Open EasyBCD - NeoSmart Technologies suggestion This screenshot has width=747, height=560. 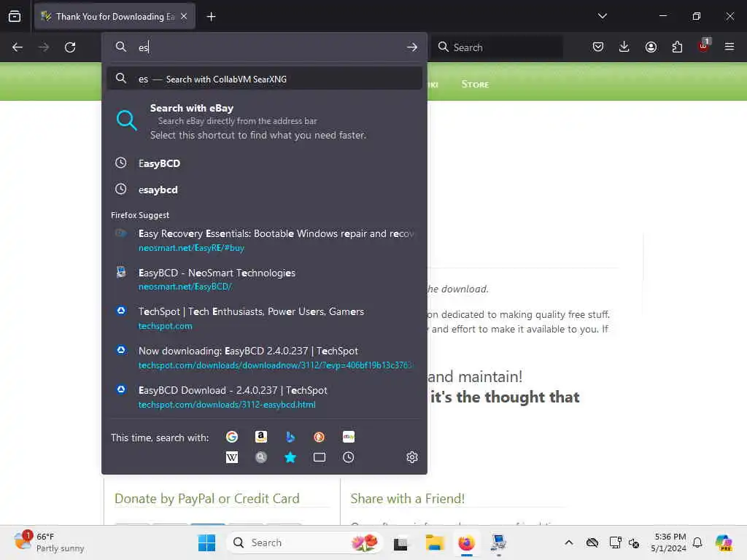(264, 279)
